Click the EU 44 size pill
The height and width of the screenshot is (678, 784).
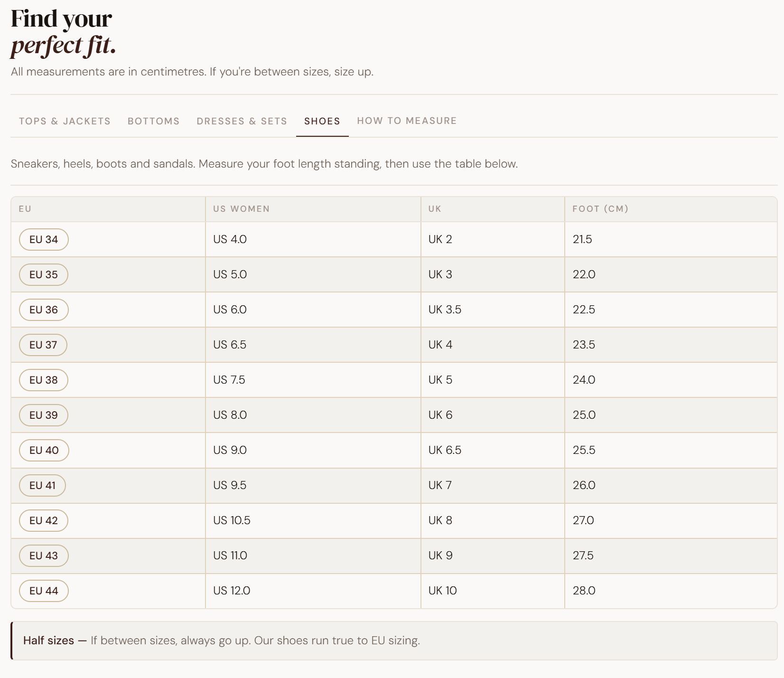(44, 591)
